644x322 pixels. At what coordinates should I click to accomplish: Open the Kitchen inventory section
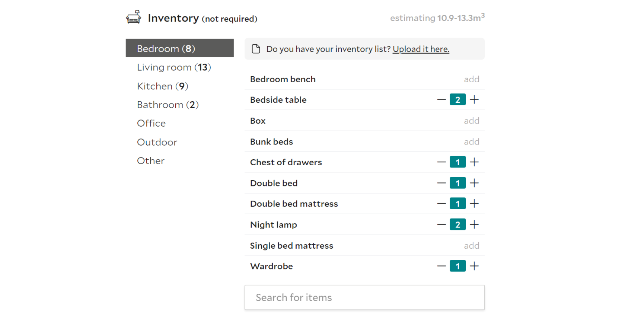pyautogui.click(x=162, y=86)
